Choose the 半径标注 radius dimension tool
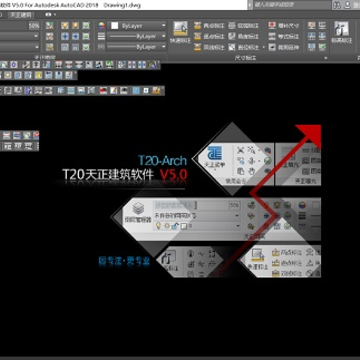Screen dimensions: 360x360 tap(244, 47)
